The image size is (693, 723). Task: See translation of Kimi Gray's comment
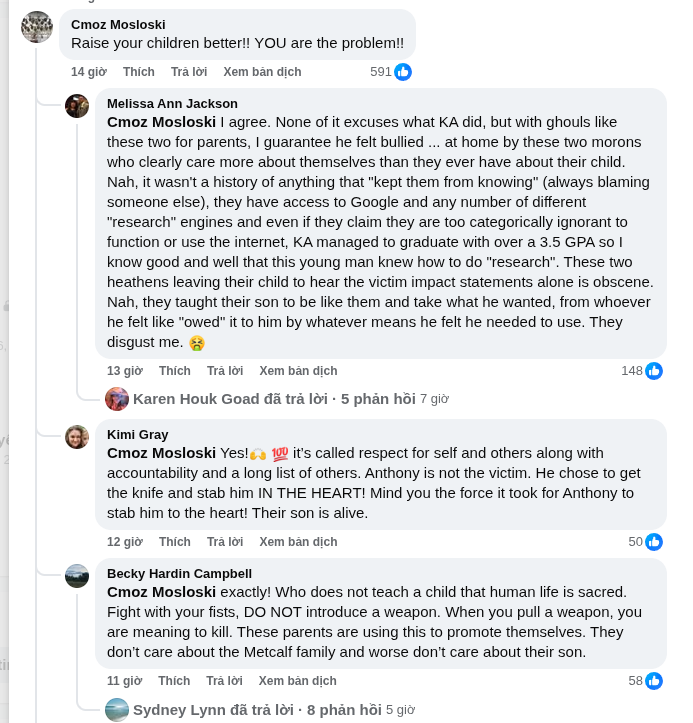[x=298, y=542]
